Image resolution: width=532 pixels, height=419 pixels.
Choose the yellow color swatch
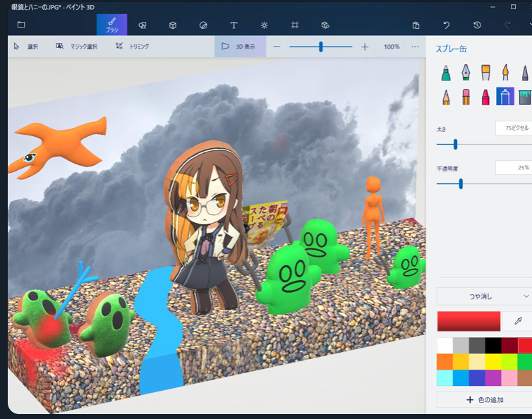[x=493, y=362]
